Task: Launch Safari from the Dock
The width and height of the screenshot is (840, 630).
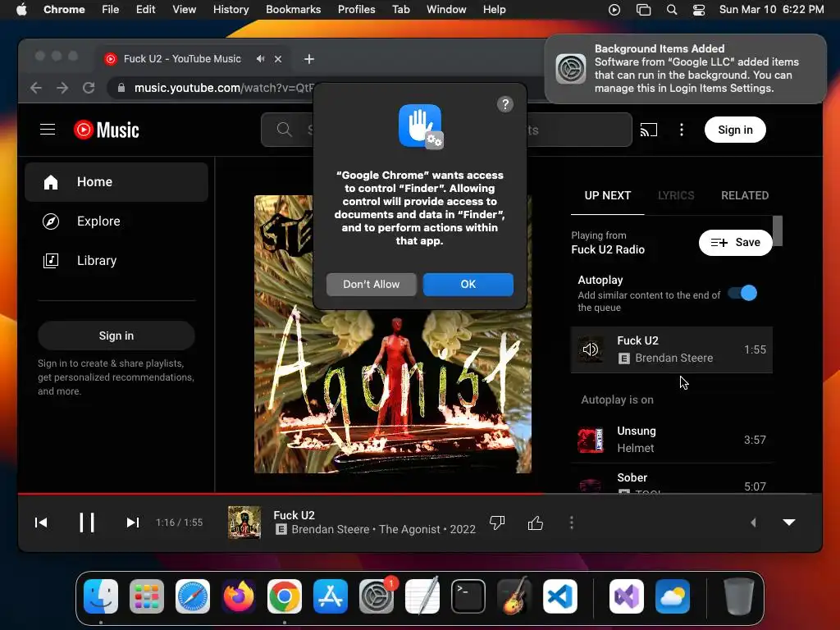Action: pos(193,596)
